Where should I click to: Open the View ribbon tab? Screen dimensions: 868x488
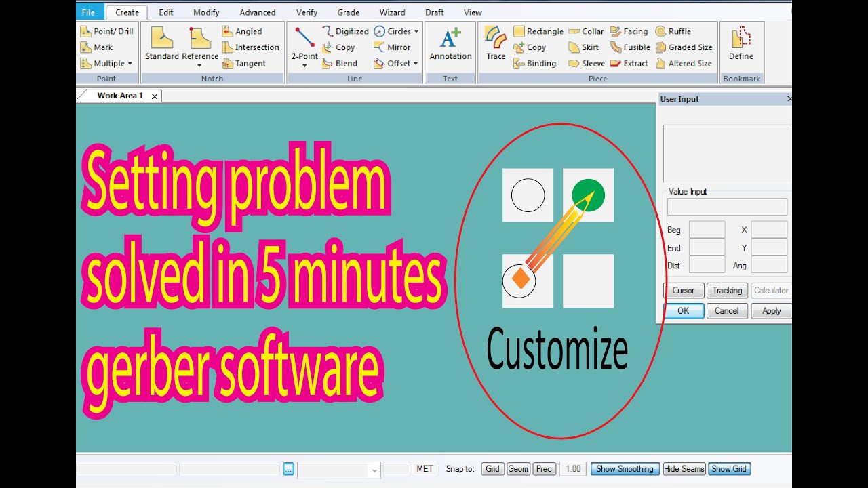click(x=473, y=12)
